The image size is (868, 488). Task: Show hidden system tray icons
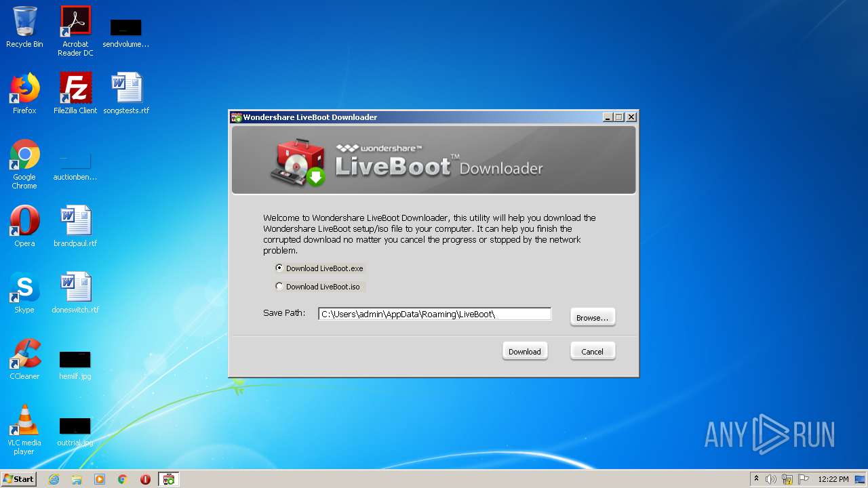click(756, 479)
